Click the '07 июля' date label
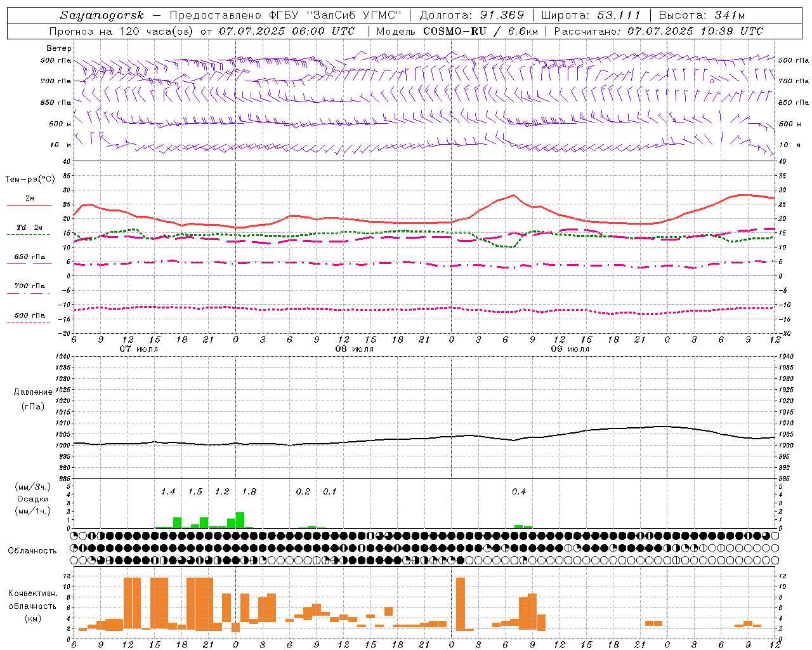812x650 pixels. click(x=139, y=349)
